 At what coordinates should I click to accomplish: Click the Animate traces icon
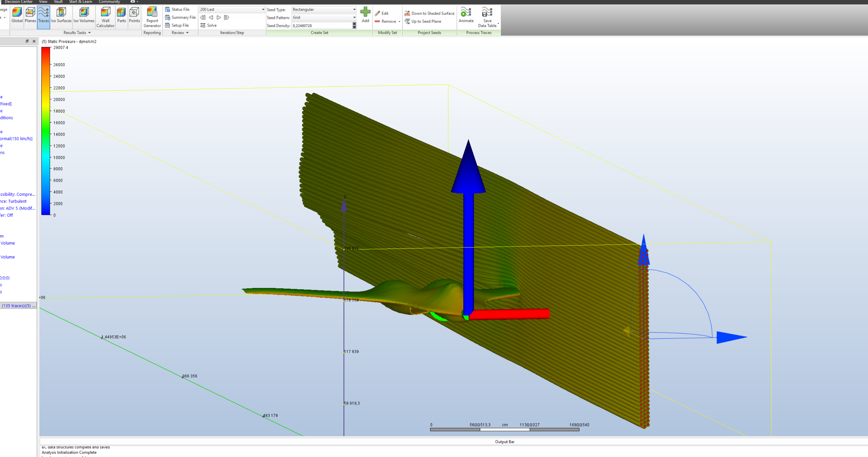click(466, 15)
